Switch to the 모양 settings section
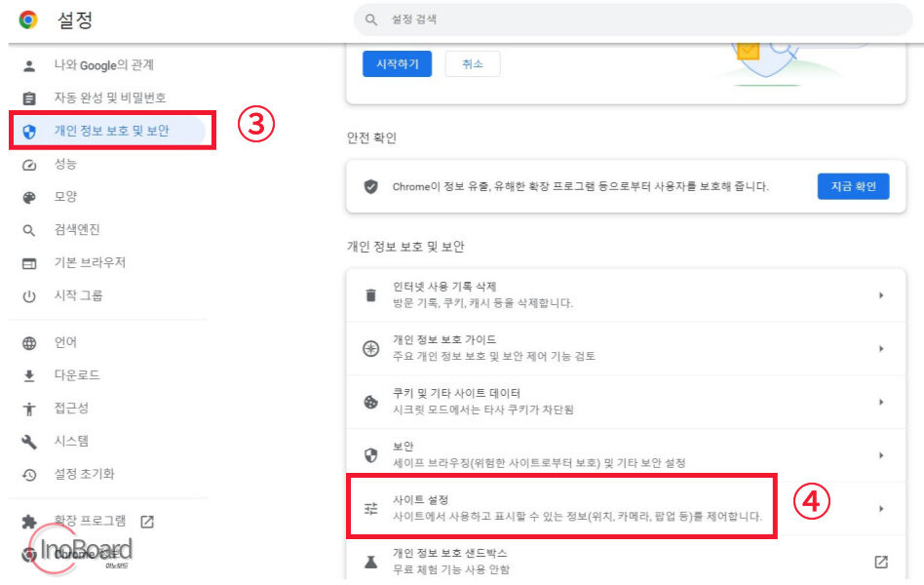 click(65, 197)
